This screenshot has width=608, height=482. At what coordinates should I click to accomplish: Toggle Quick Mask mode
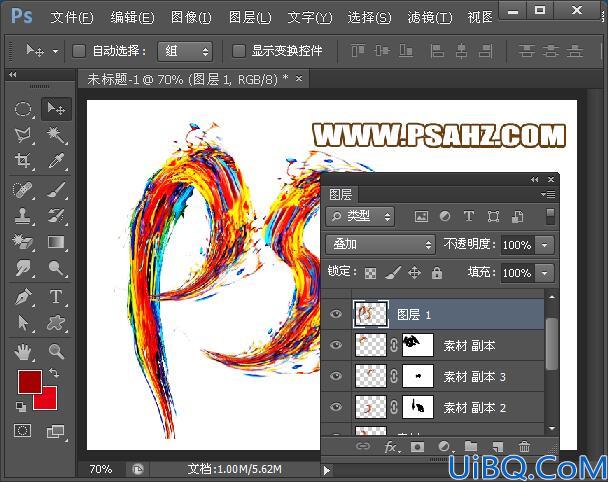coord(22,431)
